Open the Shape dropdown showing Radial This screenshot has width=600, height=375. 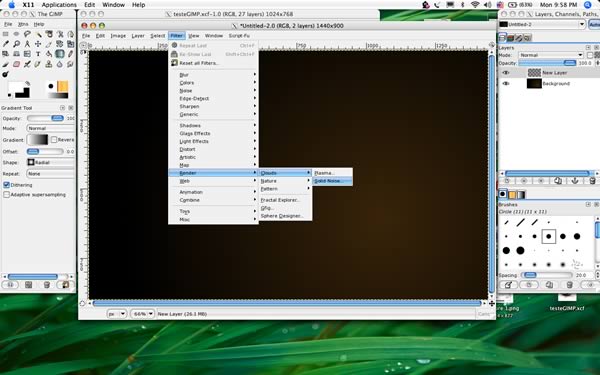[x=51, y=162]
